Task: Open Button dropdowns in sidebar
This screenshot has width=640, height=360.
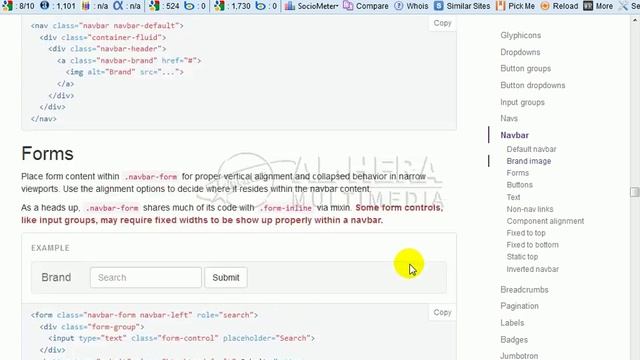Action: (533, 85)
